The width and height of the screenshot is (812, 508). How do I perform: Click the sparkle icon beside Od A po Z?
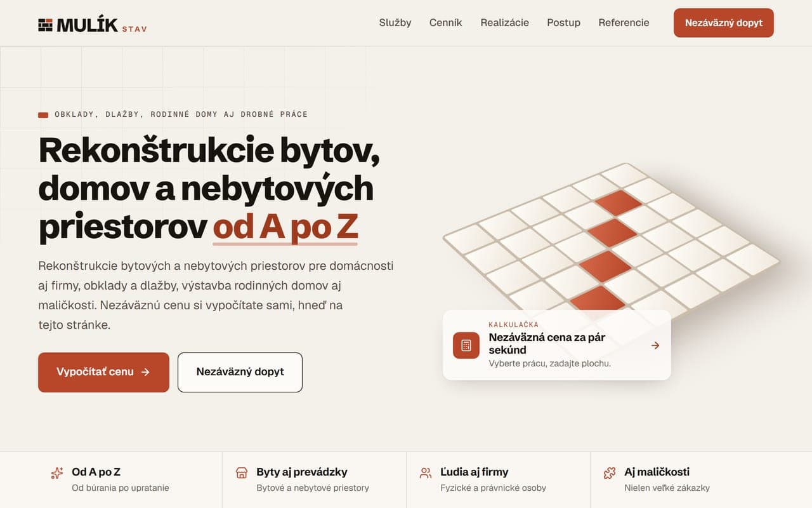pos(57,473)
